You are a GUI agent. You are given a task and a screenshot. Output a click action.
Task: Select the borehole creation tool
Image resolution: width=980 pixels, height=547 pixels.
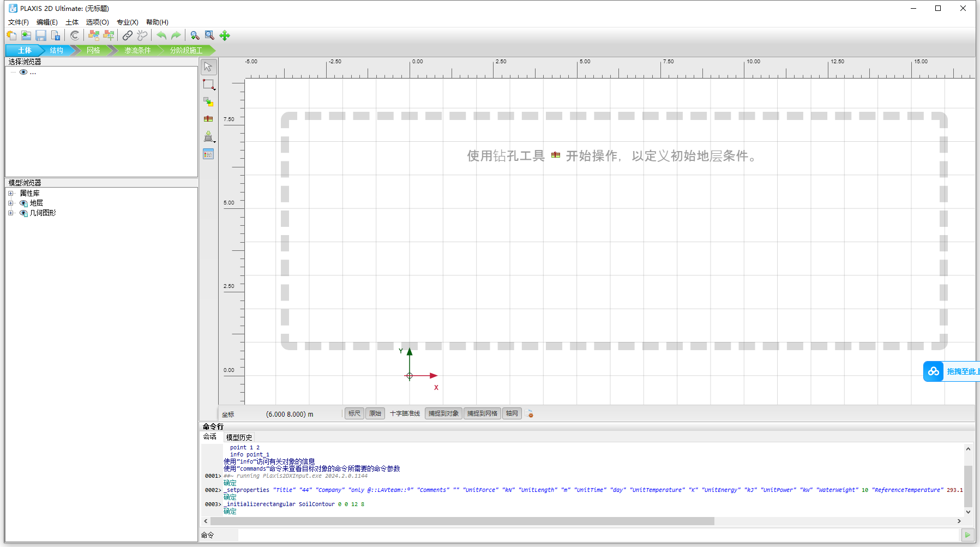[x=208, y=119]
